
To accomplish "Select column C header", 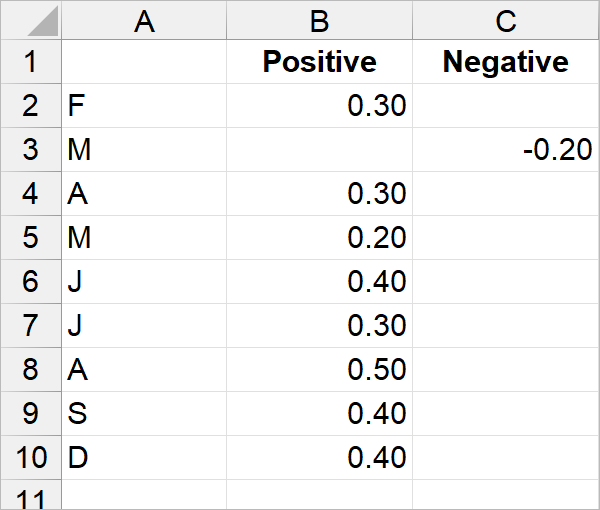I will [505, 20].
